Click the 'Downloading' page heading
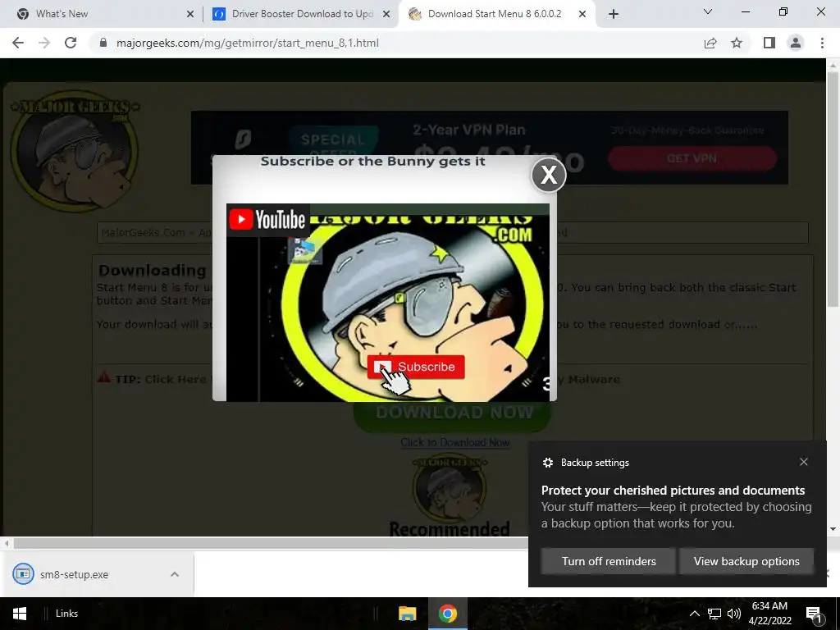The height and width of the screenshot is (630, 840). [152, 270]
